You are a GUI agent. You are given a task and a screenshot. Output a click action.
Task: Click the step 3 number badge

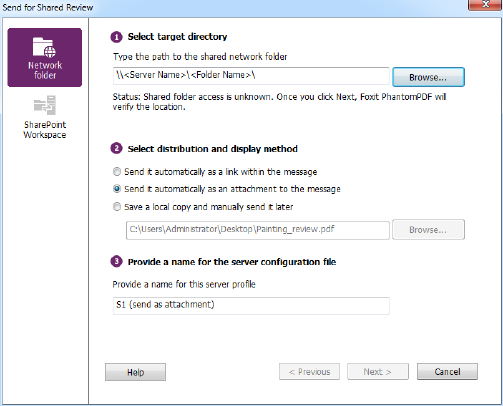116,261
